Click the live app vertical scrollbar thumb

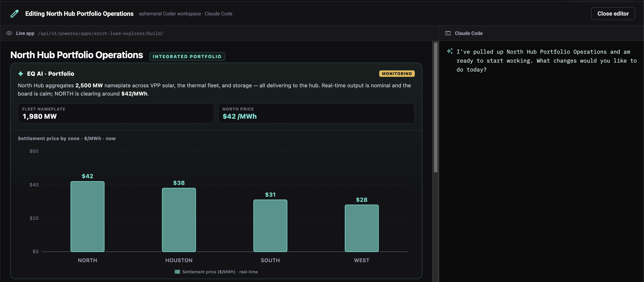pos(435,108)
